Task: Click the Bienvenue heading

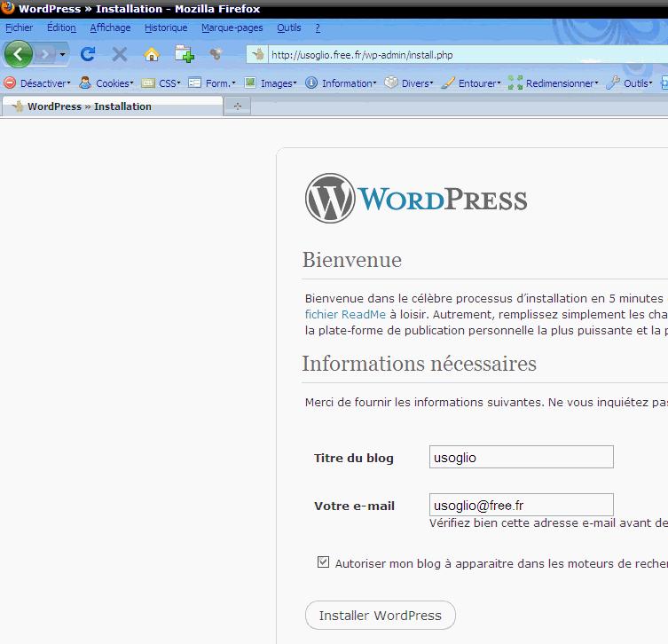Action: click(x=352, y=260)
